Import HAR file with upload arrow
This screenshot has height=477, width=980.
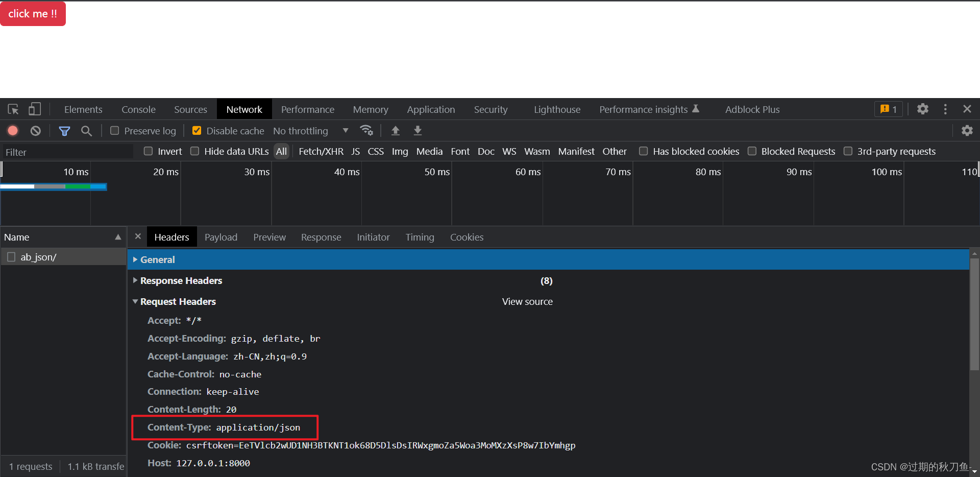pos(395,131)
